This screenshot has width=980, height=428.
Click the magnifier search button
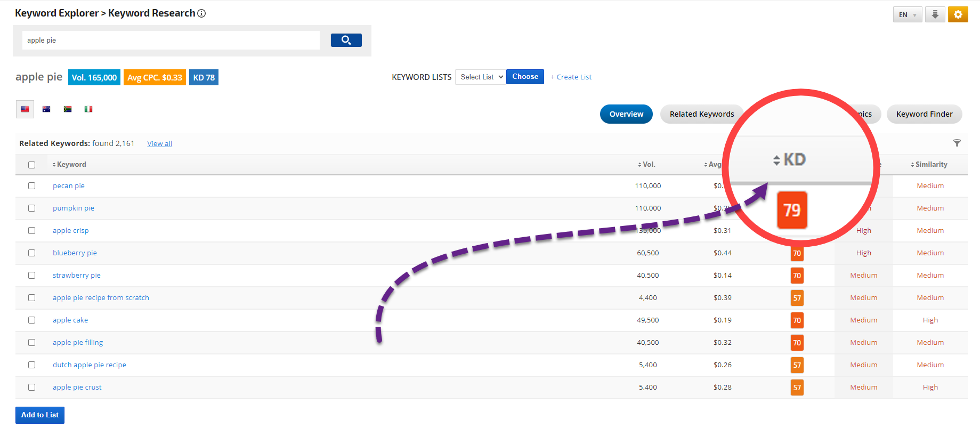click(x=346, y=41)
